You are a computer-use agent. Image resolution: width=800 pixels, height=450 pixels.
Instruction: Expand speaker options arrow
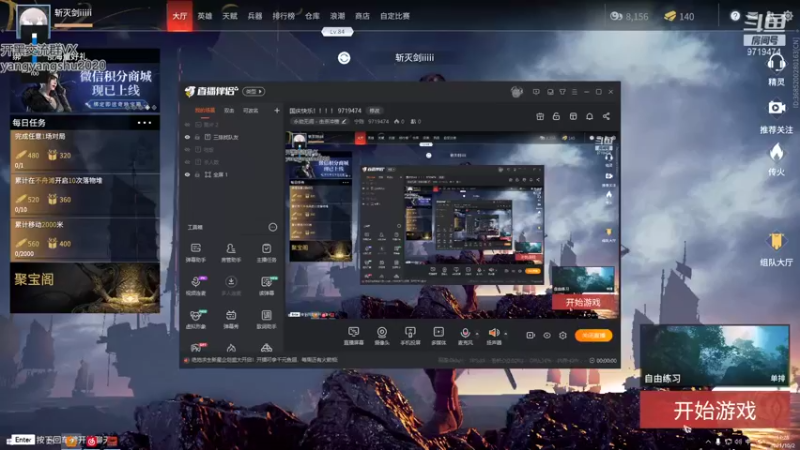(505, 334)
